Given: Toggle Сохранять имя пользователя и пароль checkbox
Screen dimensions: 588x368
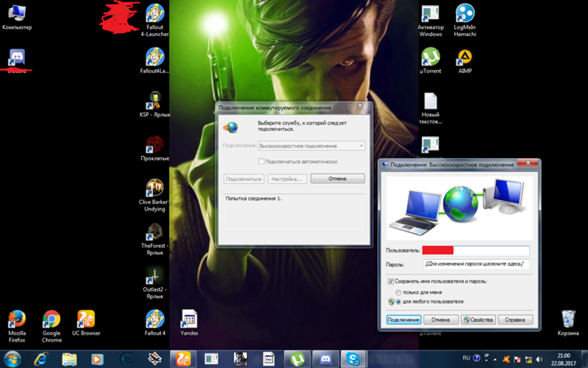Looking at the screenshot, I should 390,281.
